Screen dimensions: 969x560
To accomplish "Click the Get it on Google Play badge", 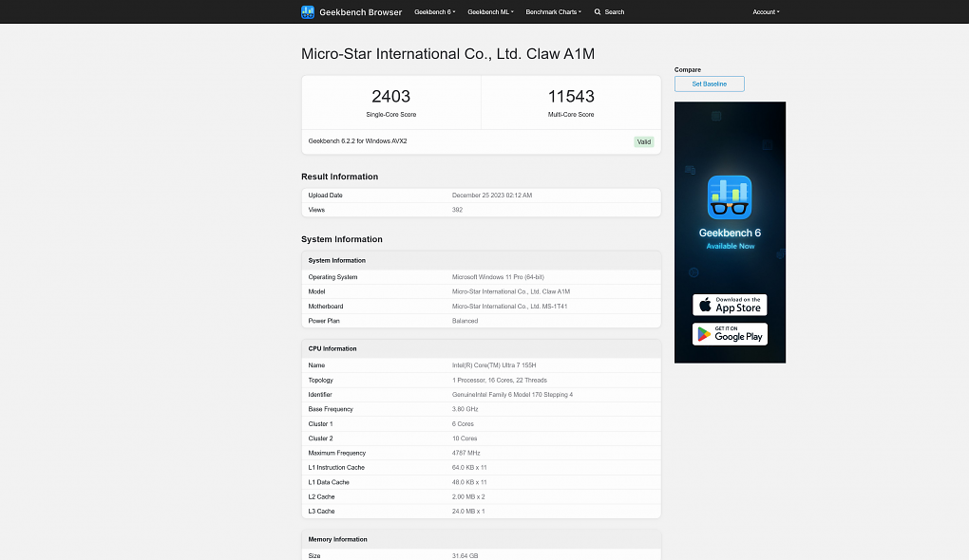I will 730,334.
